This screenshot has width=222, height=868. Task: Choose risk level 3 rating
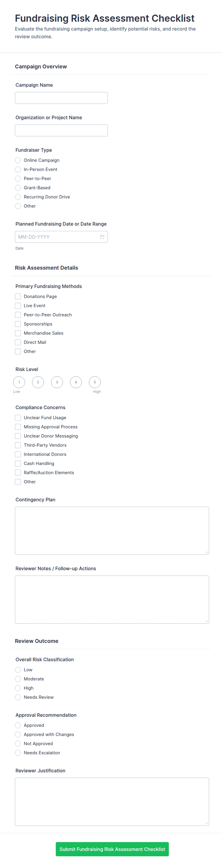57,382
